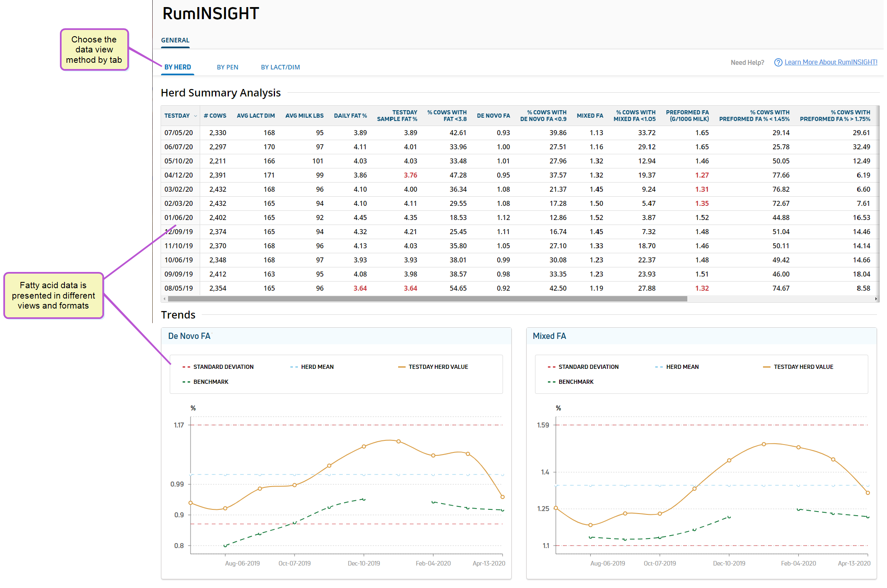Click Mixed FA Feb-04-2020 axis label

[798, 563]
